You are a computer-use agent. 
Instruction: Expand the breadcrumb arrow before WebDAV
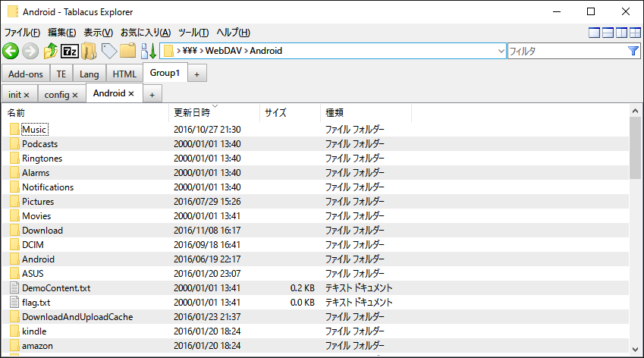202,51
